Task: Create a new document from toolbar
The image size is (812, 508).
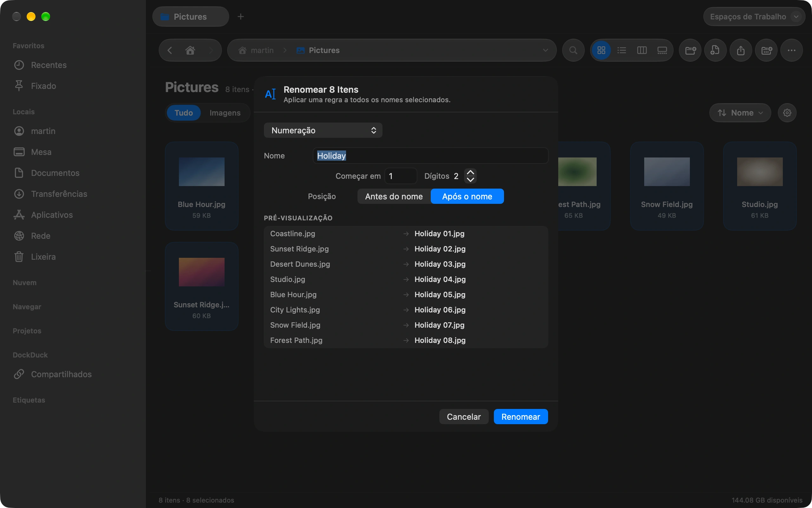Action: [x=715, y=50]
